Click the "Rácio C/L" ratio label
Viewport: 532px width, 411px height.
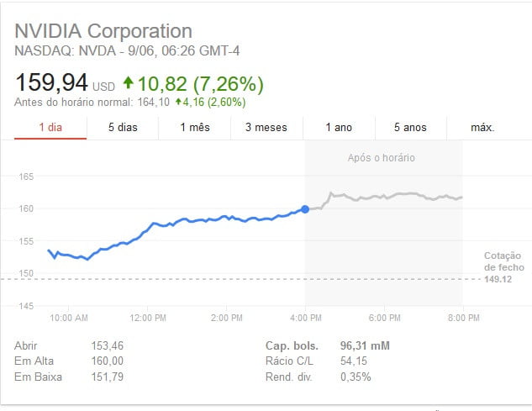point(288,361)
